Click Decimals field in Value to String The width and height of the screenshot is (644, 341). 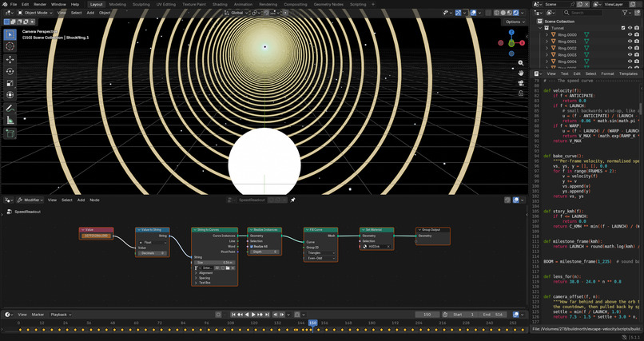tap(152, 253)
